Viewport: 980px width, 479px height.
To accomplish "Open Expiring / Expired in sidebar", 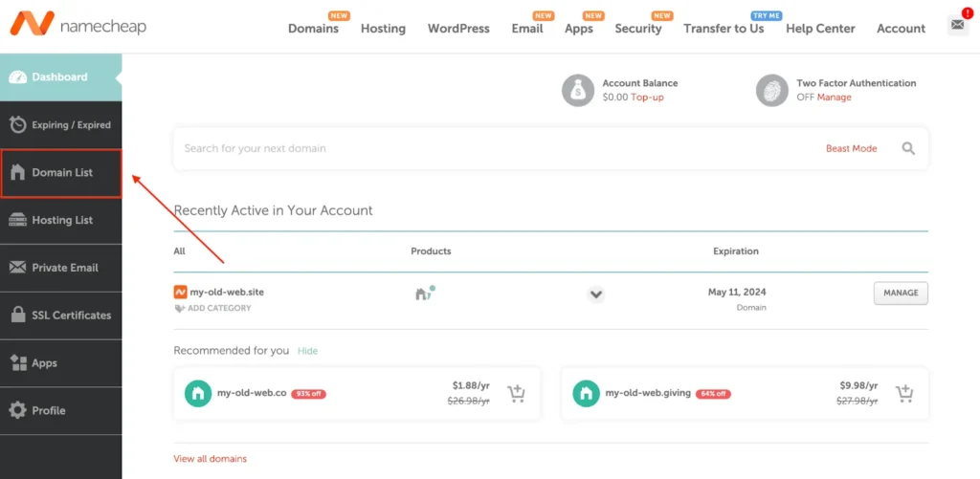I will [60, 125].
